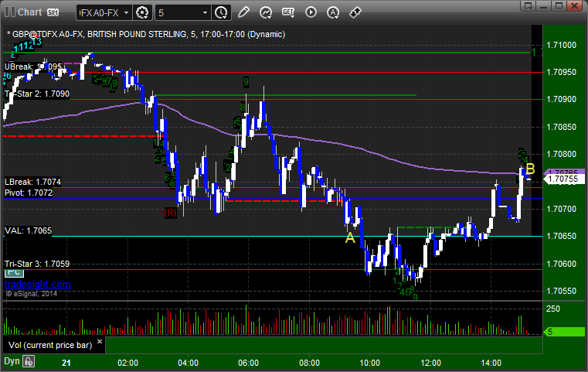The height and width of the screenshot is (372, 588).
Task: Click the PC label on the chart
Action: (x=13, y=273)
